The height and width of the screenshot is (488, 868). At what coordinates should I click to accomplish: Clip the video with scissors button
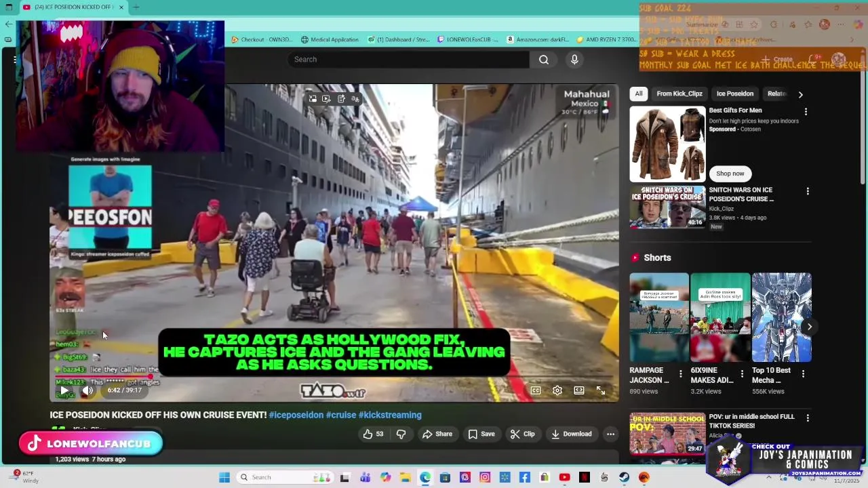[x=522, y=434]
